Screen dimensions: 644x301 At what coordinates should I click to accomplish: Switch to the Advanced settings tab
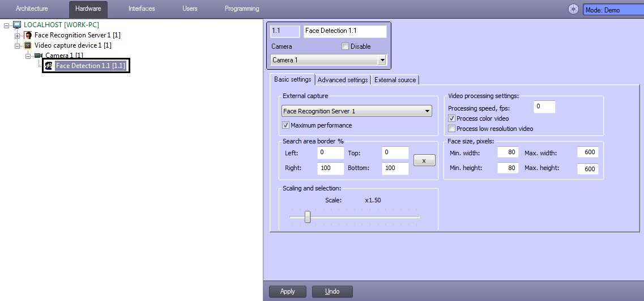pos(343,80)
